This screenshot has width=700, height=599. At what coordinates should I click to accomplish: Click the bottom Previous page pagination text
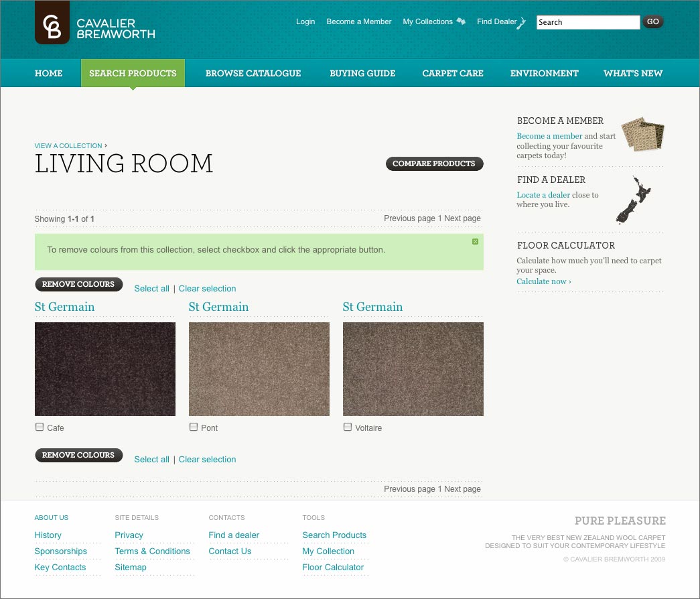(x=409, y=489)
